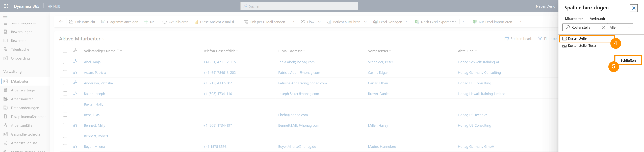Open the Flow command
The image size is (644, 152).
click(308, 22)
